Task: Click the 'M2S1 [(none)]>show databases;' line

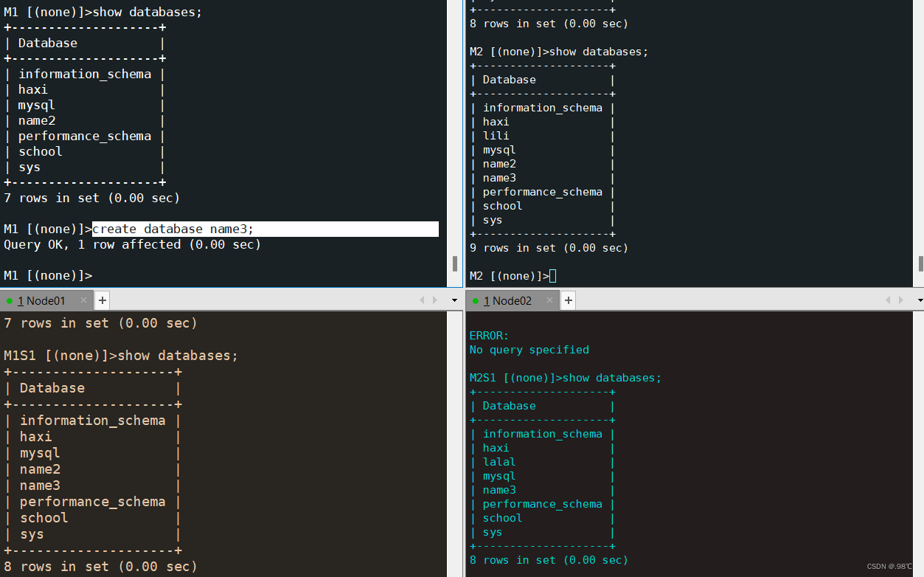Action: tap(566, 378)
